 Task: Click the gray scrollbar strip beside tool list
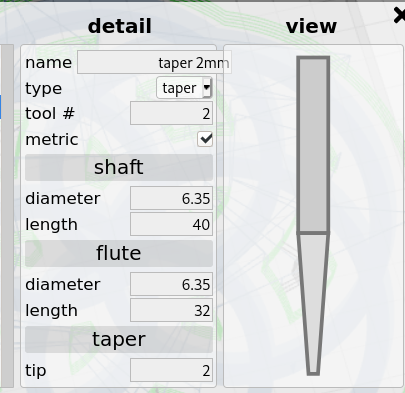click(7, 216)
